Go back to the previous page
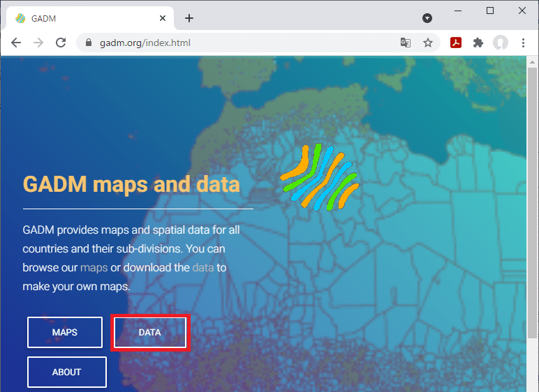The image size is (539, 392). pyautogui.click(x=16, y=43)
